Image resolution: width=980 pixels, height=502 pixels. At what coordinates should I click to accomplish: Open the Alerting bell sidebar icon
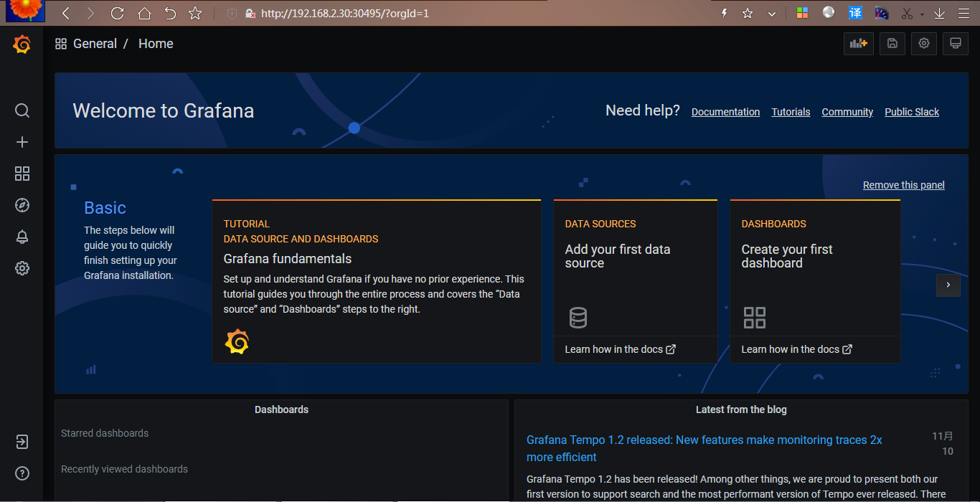click(x=22, y=237)
